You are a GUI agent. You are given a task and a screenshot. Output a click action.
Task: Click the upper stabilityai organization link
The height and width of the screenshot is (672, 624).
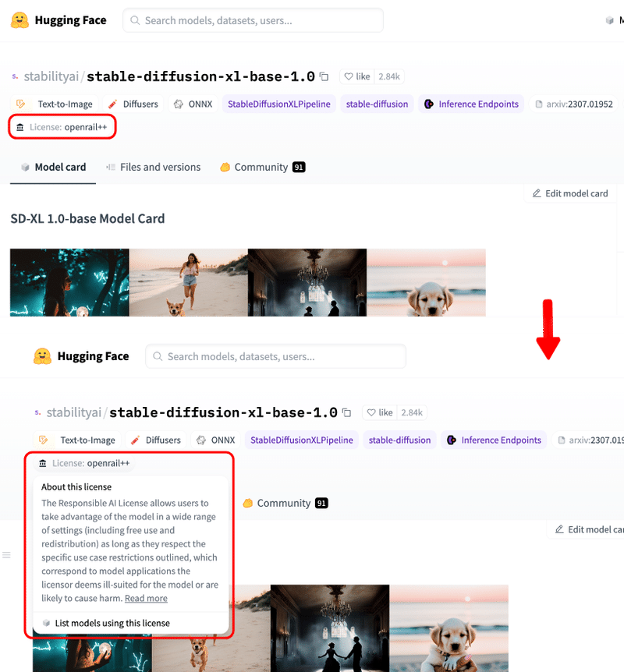[x=51, y=76]
